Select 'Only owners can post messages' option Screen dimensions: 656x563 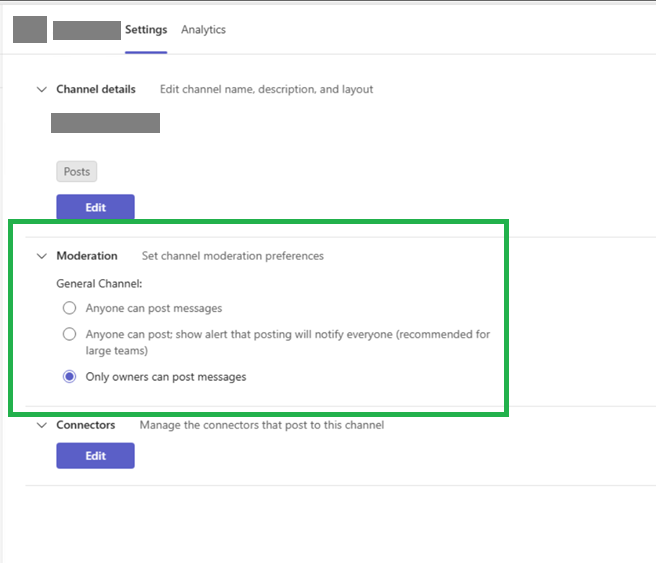(69, 376)
